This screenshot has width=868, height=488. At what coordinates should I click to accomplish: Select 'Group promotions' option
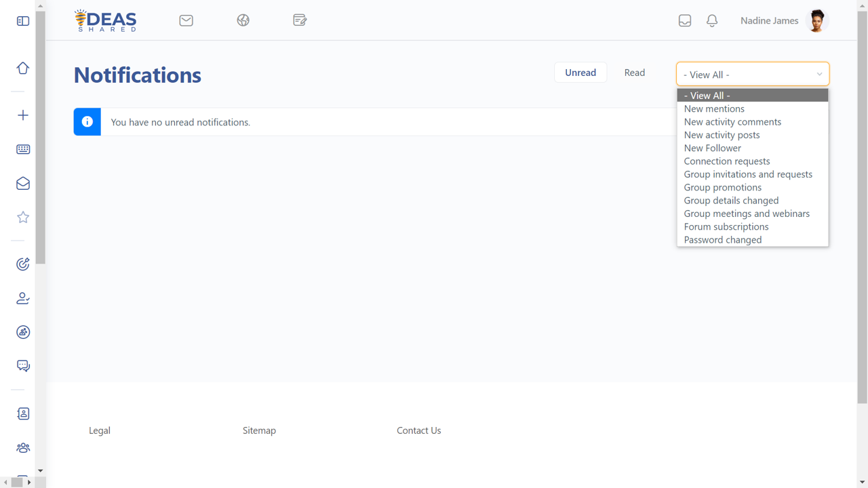point(753,187)
